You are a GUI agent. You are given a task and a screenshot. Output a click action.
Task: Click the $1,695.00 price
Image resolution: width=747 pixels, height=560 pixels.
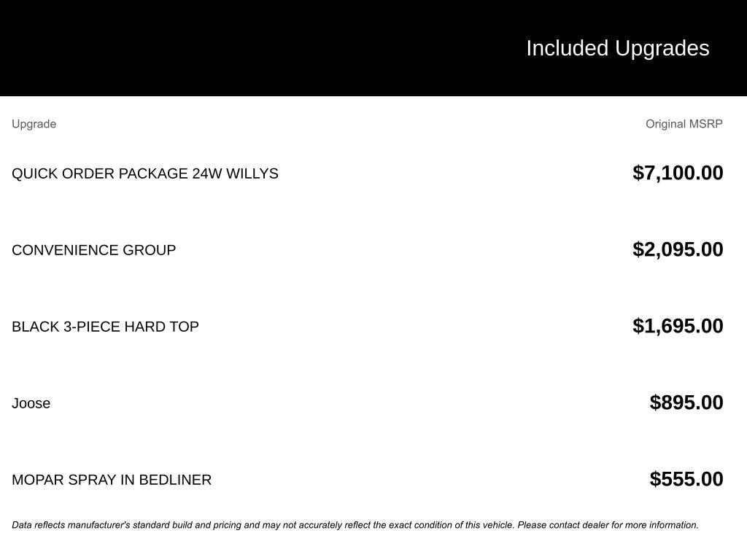coord(678,326)
